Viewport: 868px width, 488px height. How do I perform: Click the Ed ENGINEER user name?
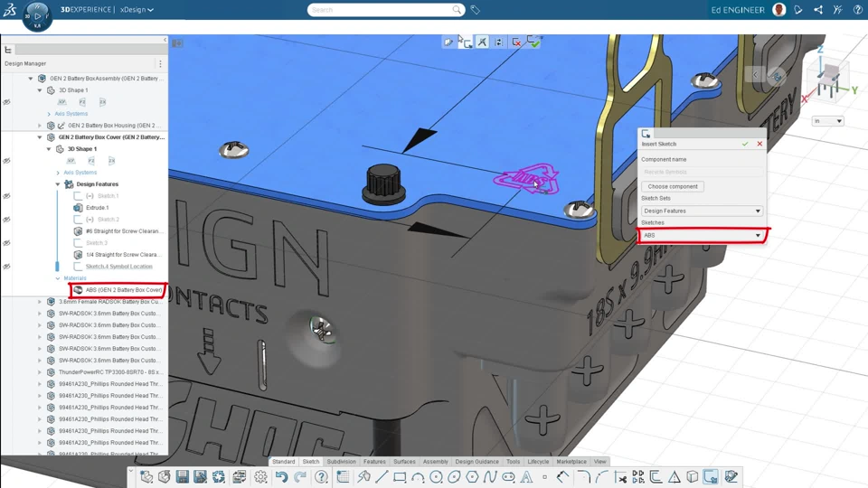pos(738,10)
